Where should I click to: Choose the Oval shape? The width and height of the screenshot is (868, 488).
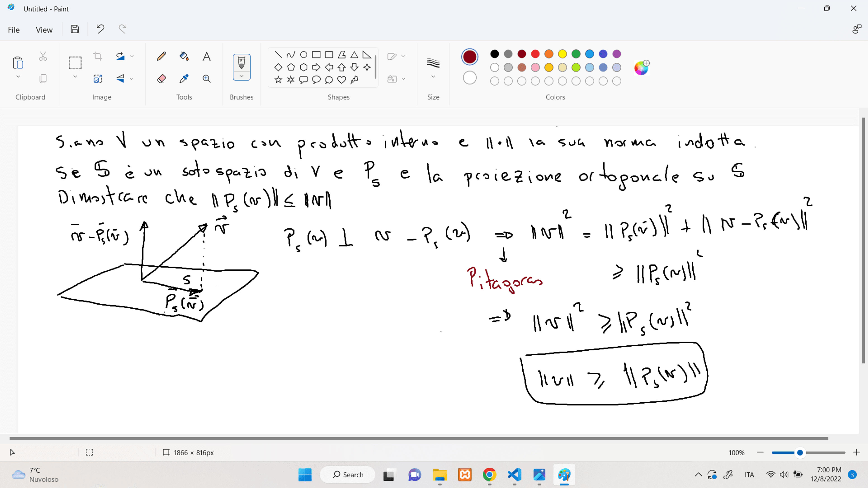tap(303, 54)
